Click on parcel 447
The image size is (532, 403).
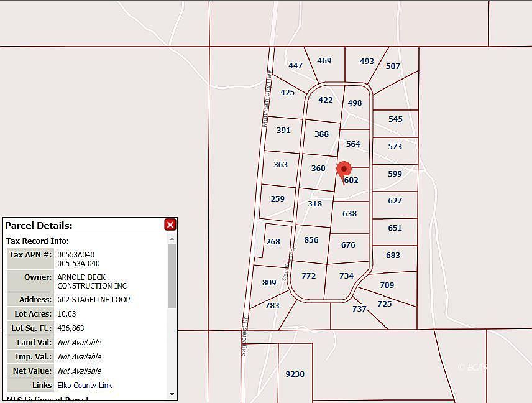[296, 66]
